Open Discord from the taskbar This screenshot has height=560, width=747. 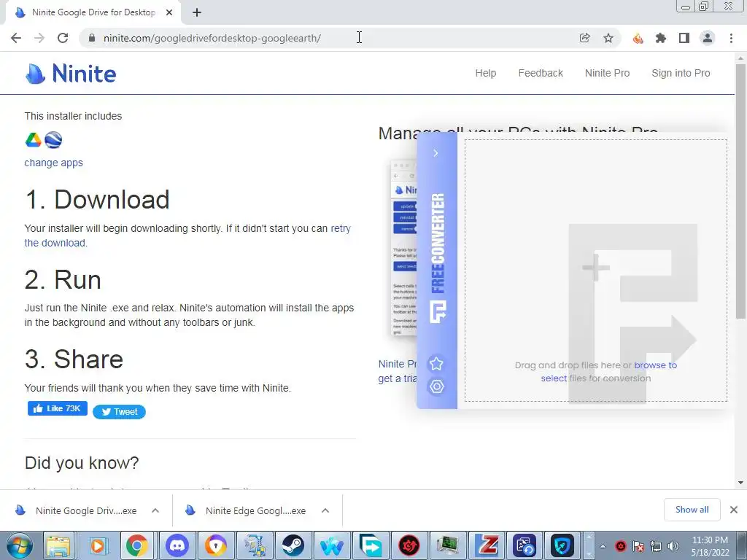click(177, 545)
